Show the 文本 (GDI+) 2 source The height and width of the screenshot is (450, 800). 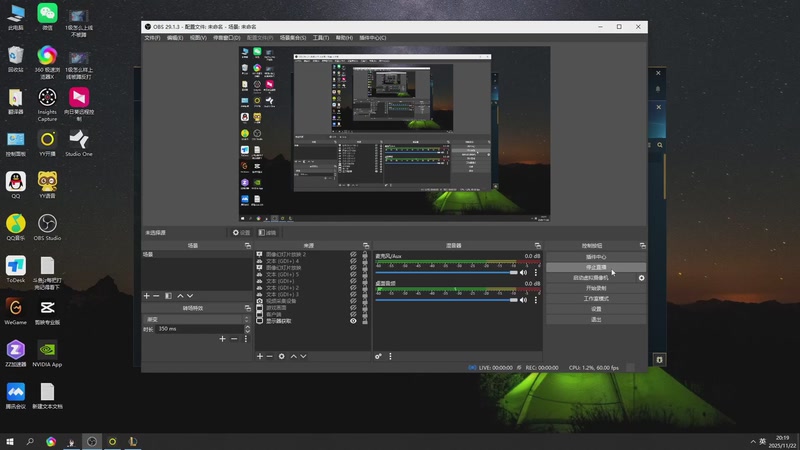353,288
